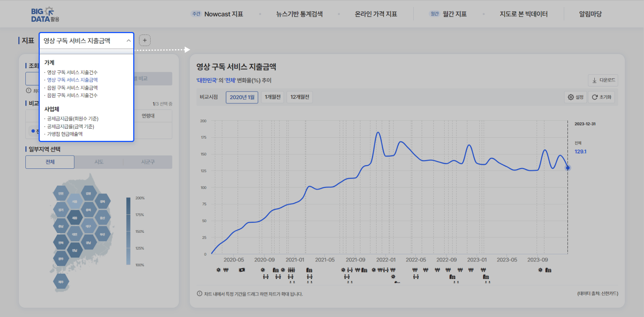Download chart data with 다운로드 button
Image resolution: width=644 pixels, height=317 pixels.
click(603, 80)
